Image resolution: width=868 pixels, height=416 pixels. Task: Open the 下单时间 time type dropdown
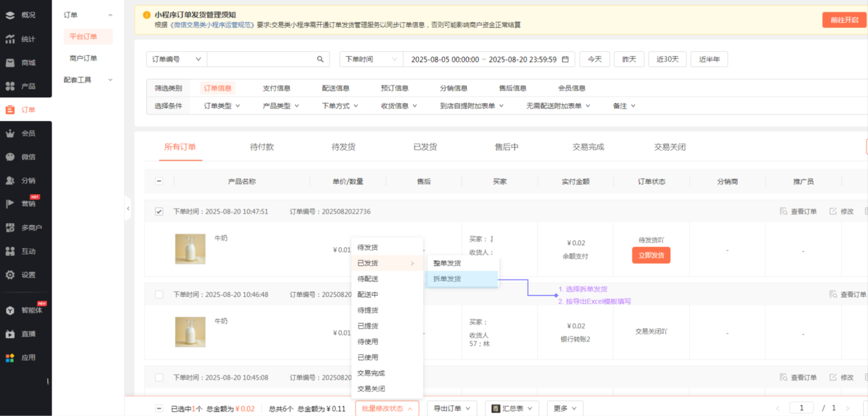click(371, 59)
